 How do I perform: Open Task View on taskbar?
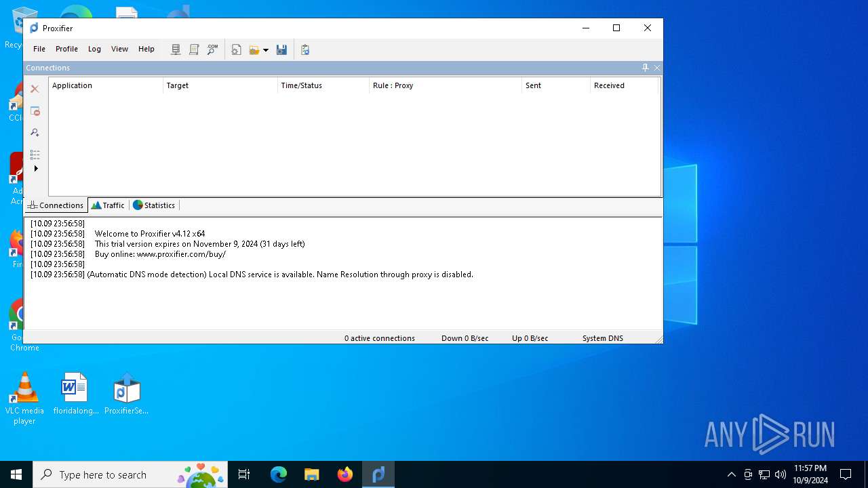(x=245, y=474)
